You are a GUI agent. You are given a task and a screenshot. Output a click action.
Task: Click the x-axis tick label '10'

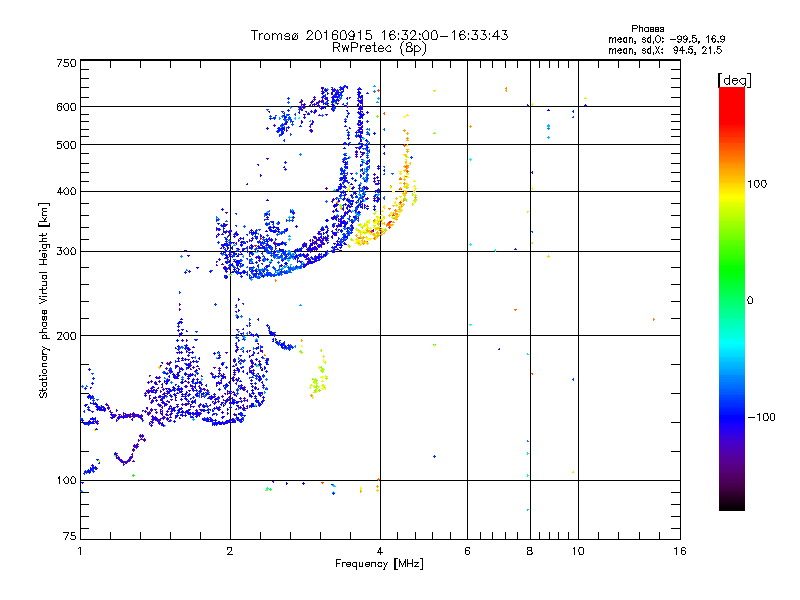point(578,551)
